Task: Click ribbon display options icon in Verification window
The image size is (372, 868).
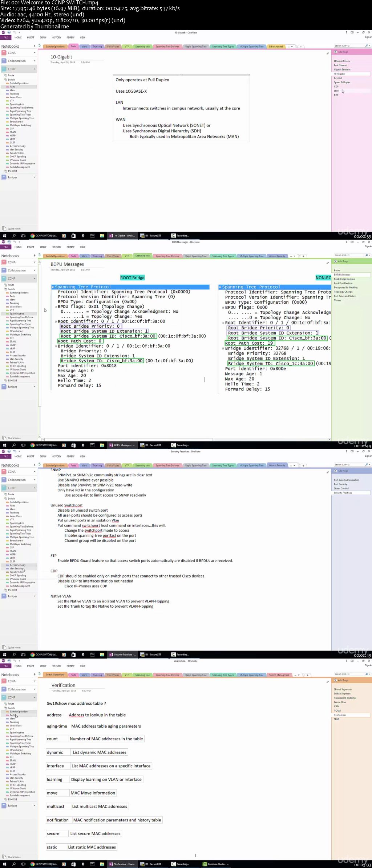Action: click(x=352, y=661)
